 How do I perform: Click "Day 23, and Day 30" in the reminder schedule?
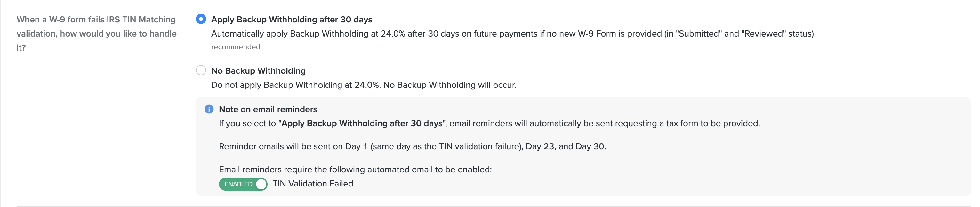click(565, 147)
